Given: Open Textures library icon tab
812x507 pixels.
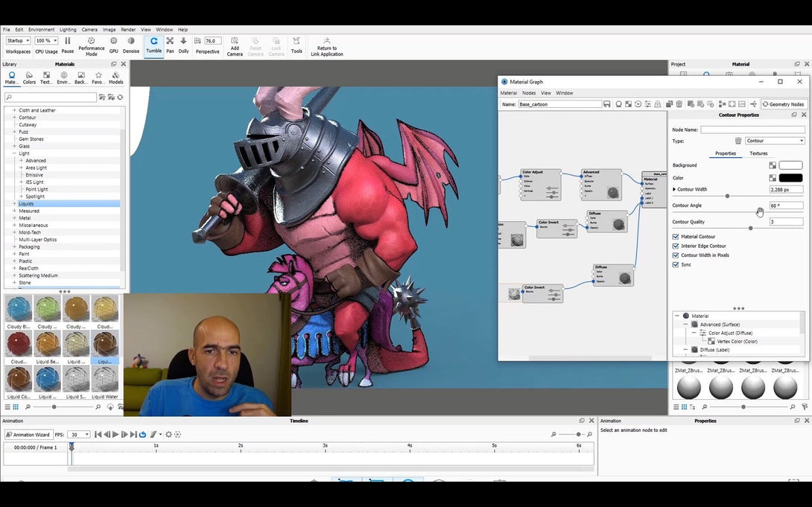Looking at the screenshot, I should point(46,77).
